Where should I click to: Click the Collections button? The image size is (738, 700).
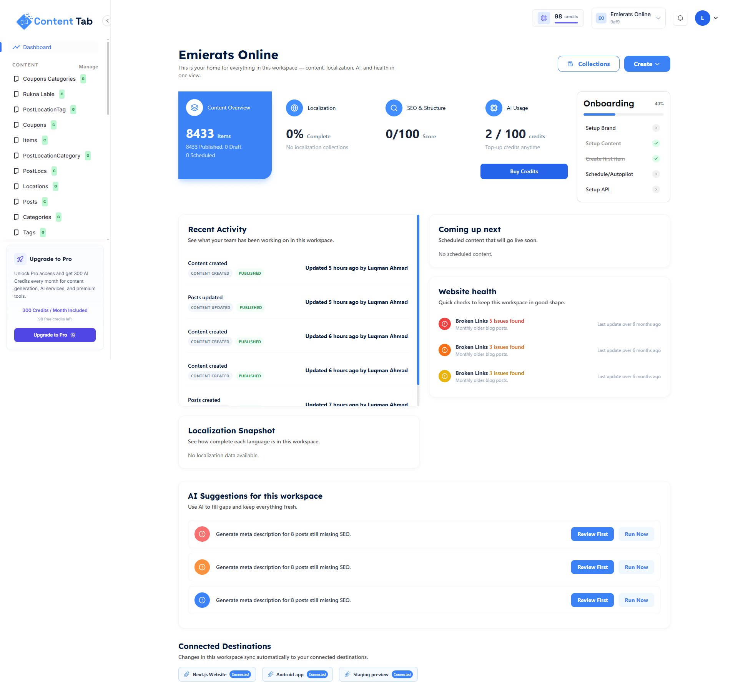[588, 64]
